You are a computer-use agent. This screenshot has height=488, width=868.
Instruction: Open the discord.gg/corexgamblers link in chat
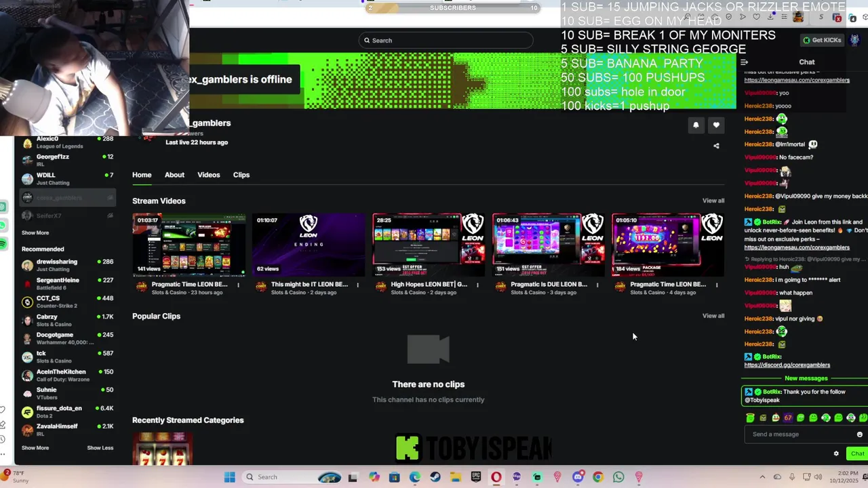coord(787,365)
